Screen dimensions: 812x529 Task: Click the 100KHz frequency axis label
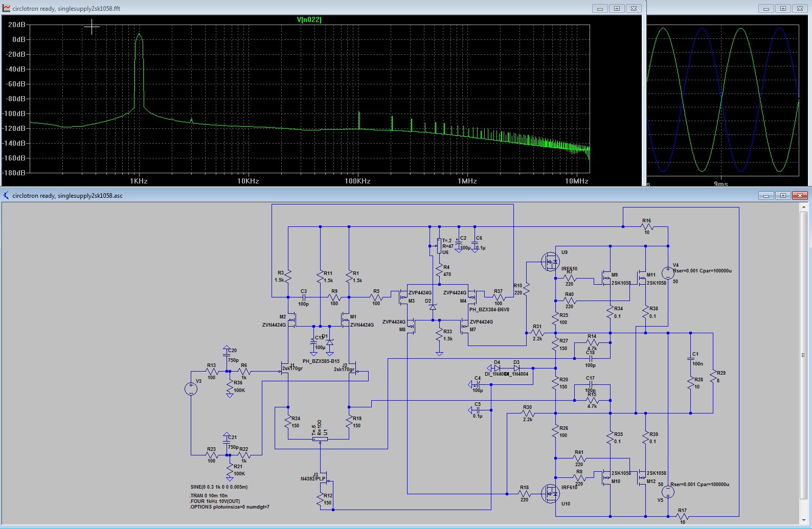click(357, 181)
